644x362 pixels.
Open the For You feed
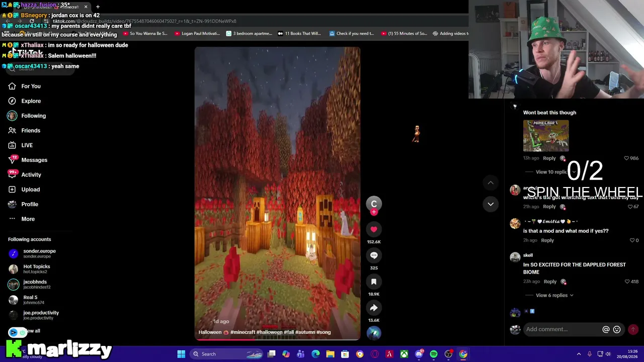tap(24, 86)
